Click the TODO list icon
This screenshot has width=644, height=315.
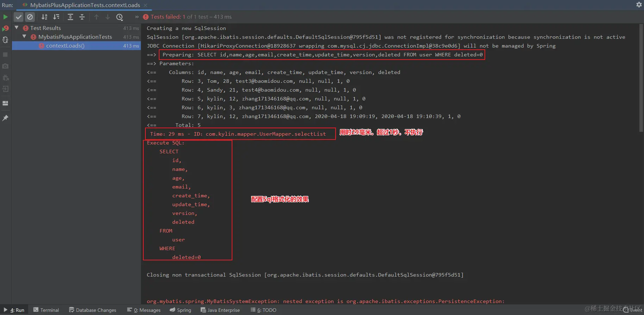pyautogui.click(x=253, y=310)
